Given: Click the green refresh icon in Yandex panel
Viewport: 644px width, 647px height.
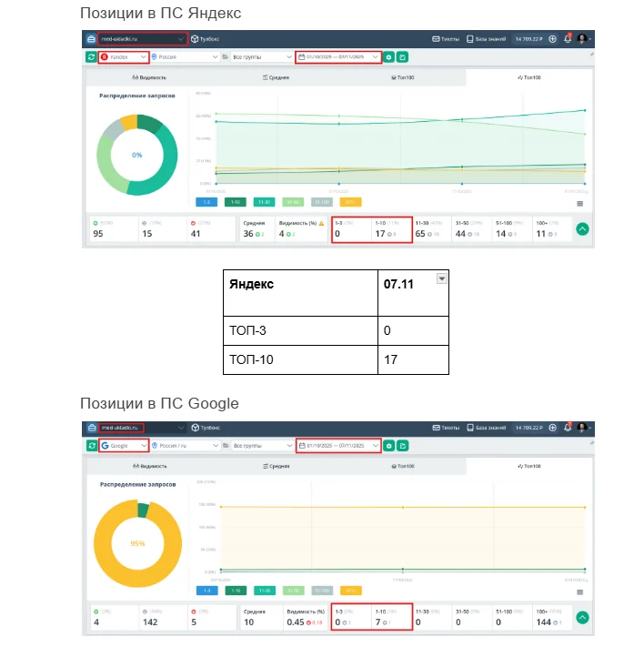Looking at the screenshot, I should pyautogui.click(x=91, y=57).
